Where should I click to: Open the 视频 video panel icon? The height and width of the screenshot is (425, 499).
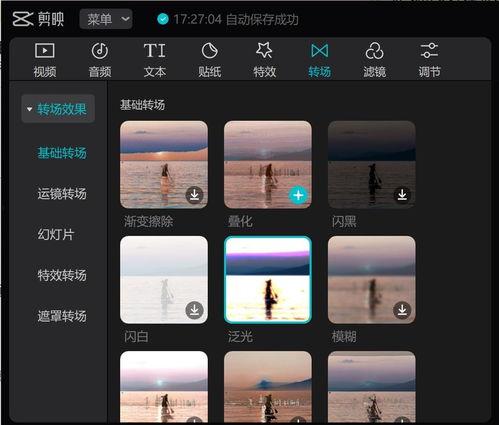(x=45, y=51)
